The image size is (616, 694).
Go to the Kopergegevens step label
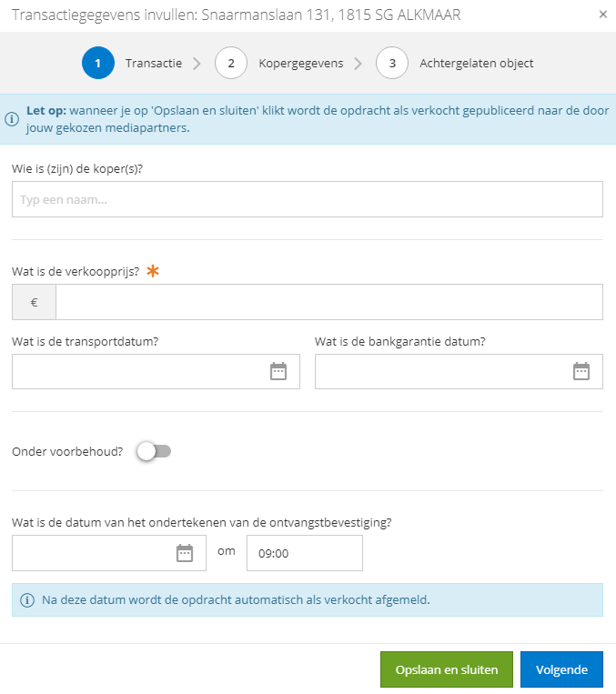(x=300, y=64)
